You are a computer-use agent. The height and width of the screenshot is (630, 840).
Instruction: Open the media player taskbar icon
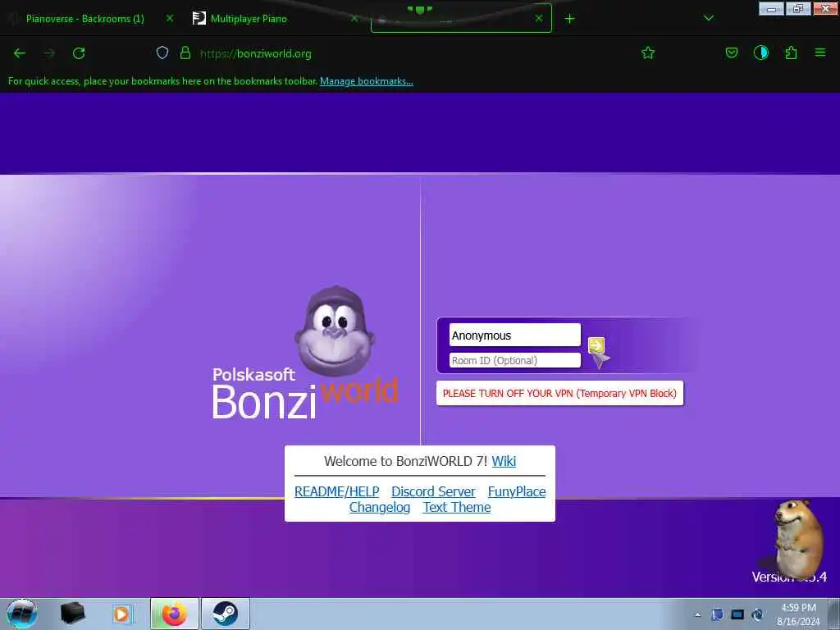coord(122,614)
